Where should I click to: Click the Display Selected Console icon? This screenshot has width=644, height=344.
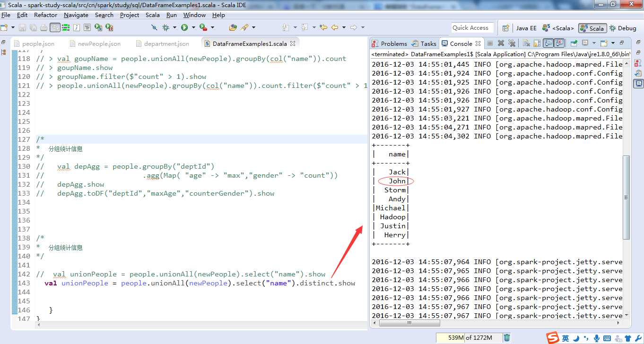pyautogui.click(x=585, y=43)
